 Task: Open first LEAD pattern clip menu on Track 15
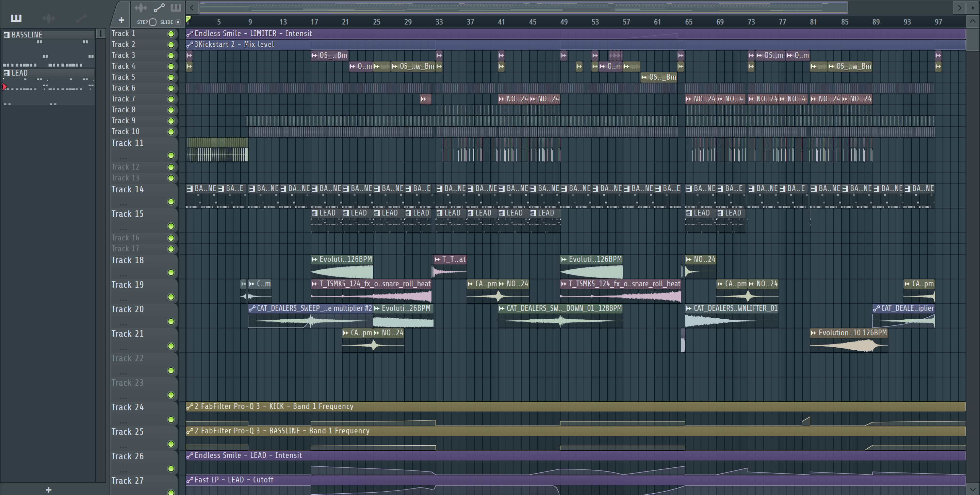coord(315,213)
